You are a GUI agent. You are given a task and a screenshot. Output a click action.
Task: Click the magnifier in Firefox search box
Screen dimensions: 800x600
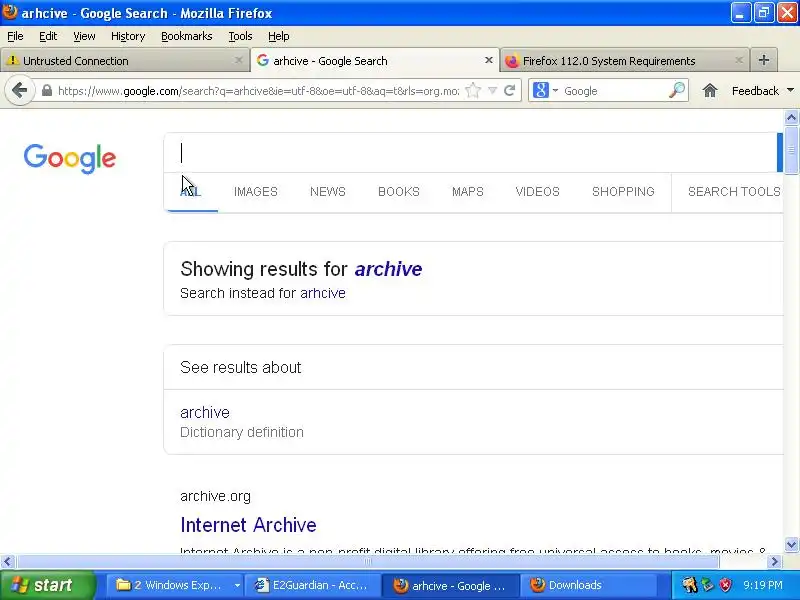coord(677,90)
